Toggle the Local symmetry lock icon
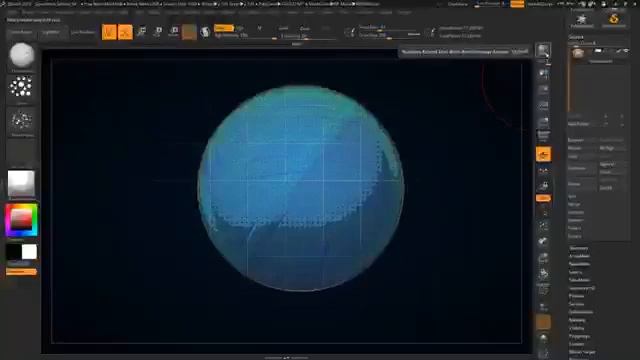 [543, 186]
